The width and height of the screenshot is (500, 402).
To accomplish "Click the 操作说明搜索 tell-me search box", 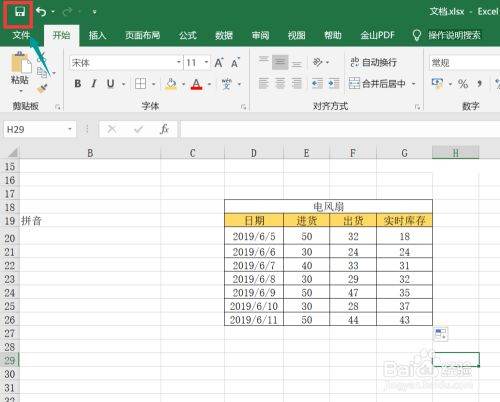I will (x=447, y=35).
